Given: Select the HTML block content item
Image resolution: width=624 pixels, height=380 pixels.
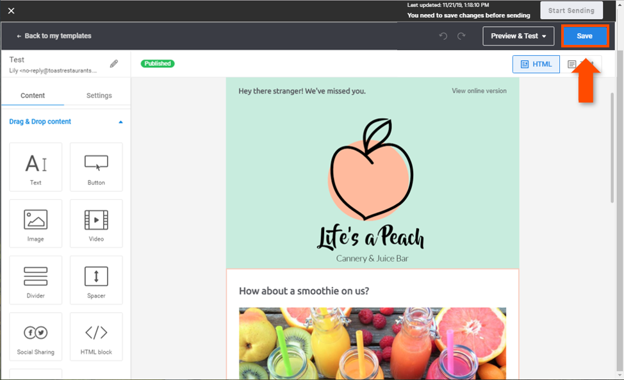Looking at the screenshot, I should (96, 337).
